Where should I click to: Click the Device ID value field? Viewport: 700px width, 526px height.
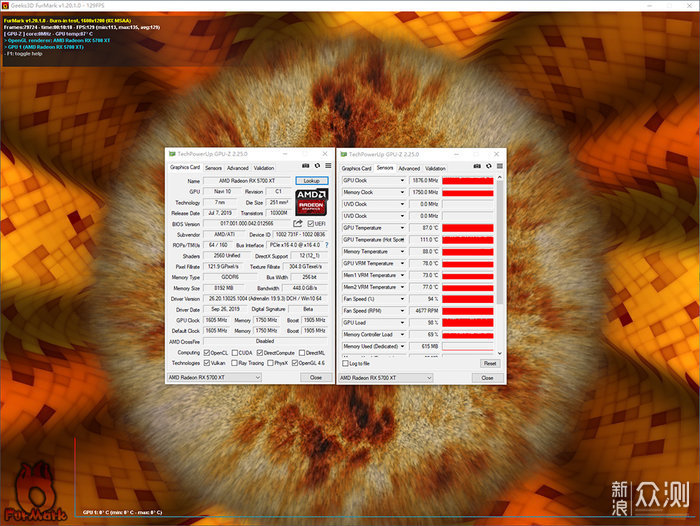[300, 234]
